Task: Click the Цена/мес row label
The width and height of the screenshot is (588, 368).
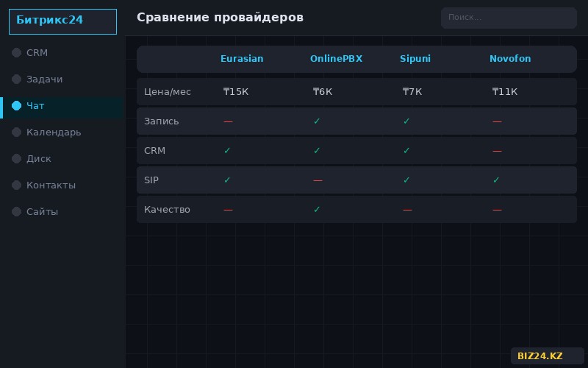Action: click(x=168, y=91)
